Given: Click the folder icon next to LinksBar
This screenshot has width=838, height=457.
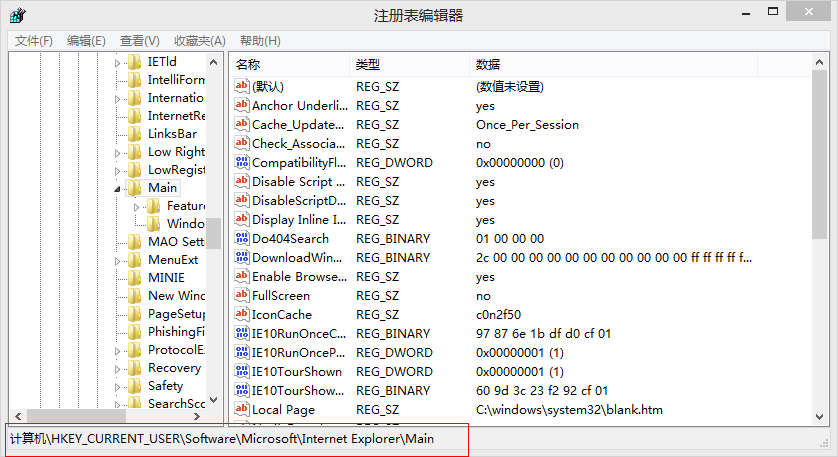Looking at the screenshot, I should pos(135,134).
